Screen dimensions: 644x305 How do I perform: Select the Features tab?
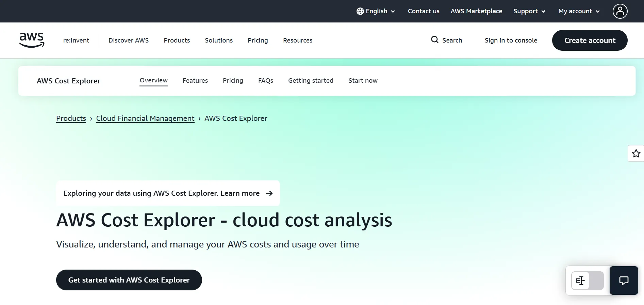pos(195,81)
